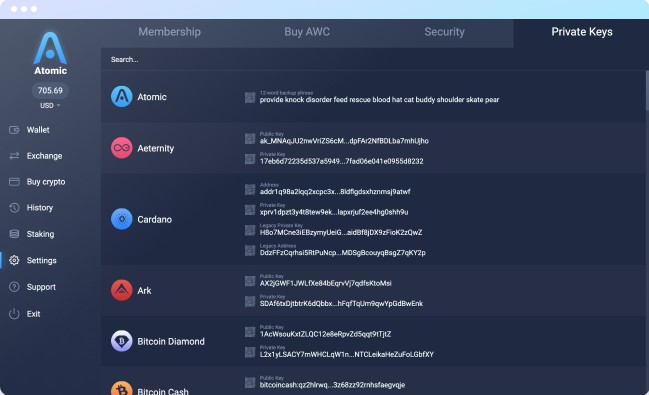Click the Search field for keys
Viewport: 649px width, 395px height.
click(375, 60)
